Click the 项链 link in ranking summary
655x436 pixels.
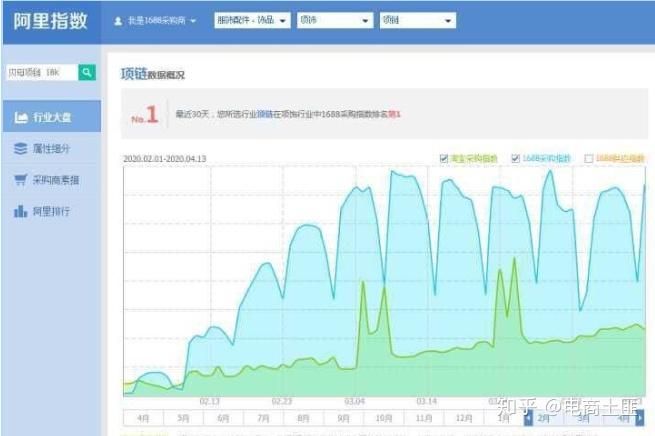click(264, 114)
